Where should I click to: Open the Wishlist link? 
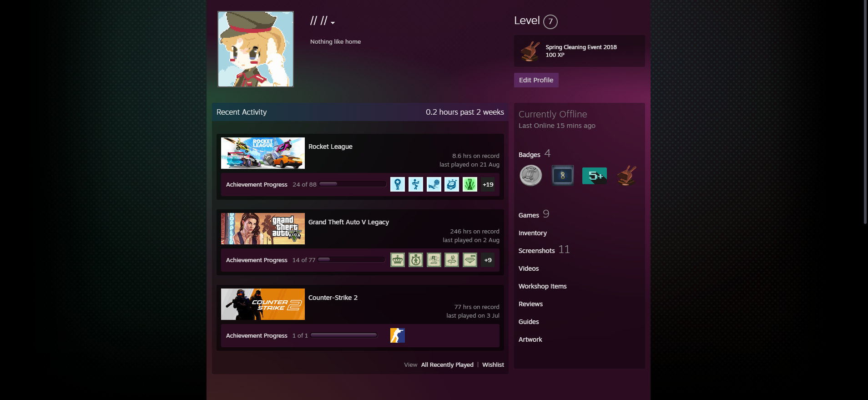click(x=493, y=365)
